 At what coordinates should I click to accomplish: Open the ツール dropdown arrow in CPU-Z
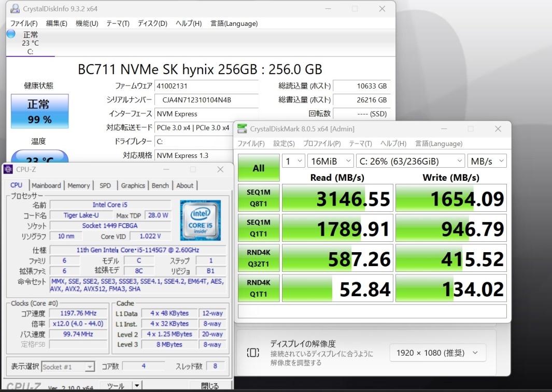coord(137,386)
